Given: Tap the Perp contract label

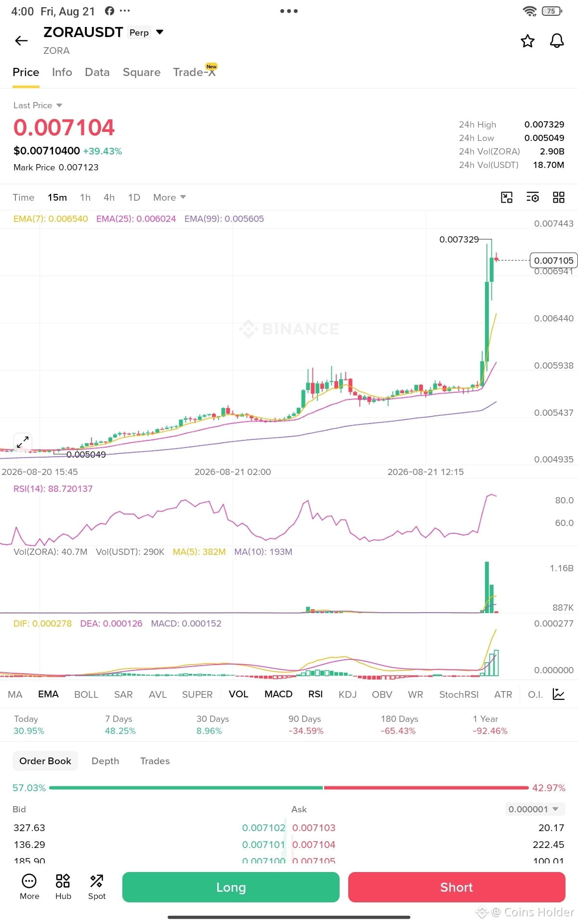Looking at the screenshot, I should pos(139,33).
